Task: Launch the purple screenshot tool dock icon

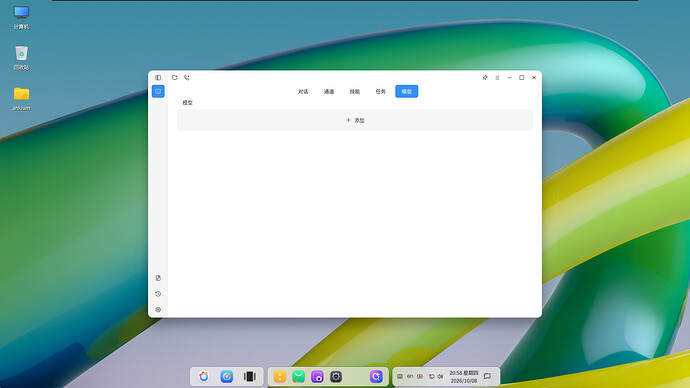Action: (x=317, y=377)
